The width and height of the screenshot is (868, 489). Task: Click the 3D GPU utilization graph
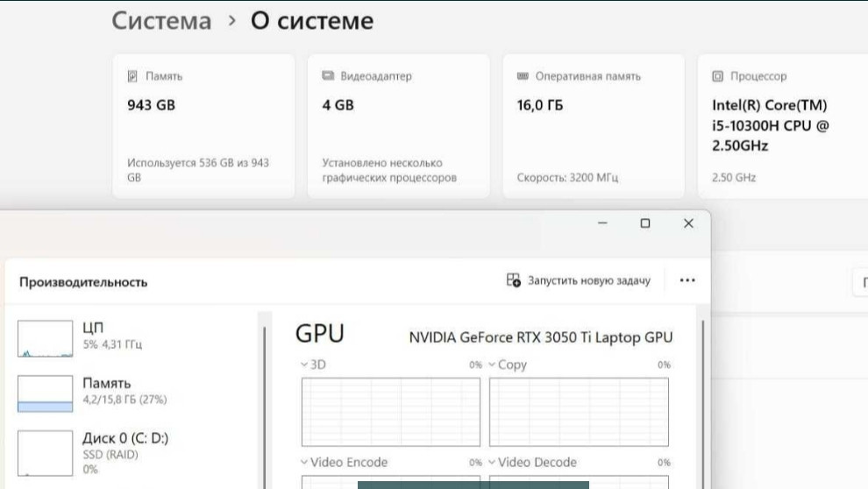click(x=391, y=412)
